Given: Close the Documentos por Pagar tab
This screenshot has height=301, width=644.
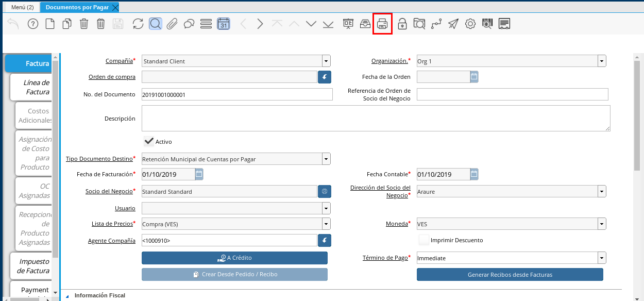Looking at the screenshot, I should coord(115,7).
